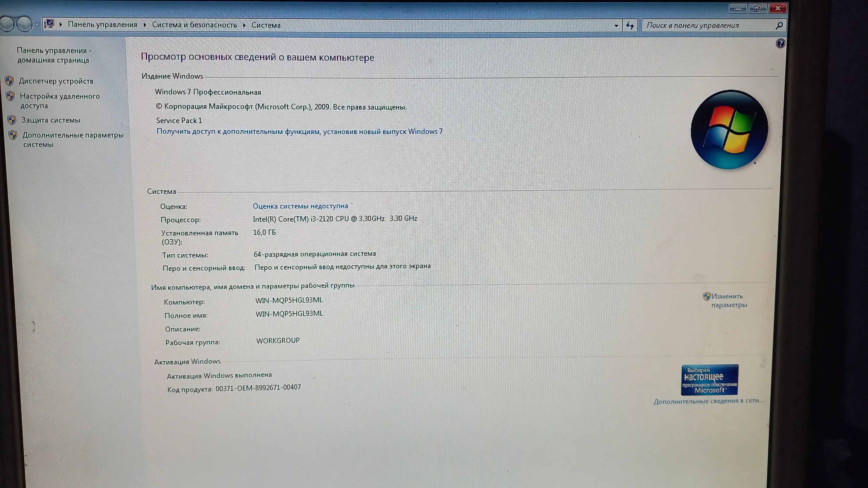Click the computer icon in address bar
The image size is (868, 488).
click(49, 24)
